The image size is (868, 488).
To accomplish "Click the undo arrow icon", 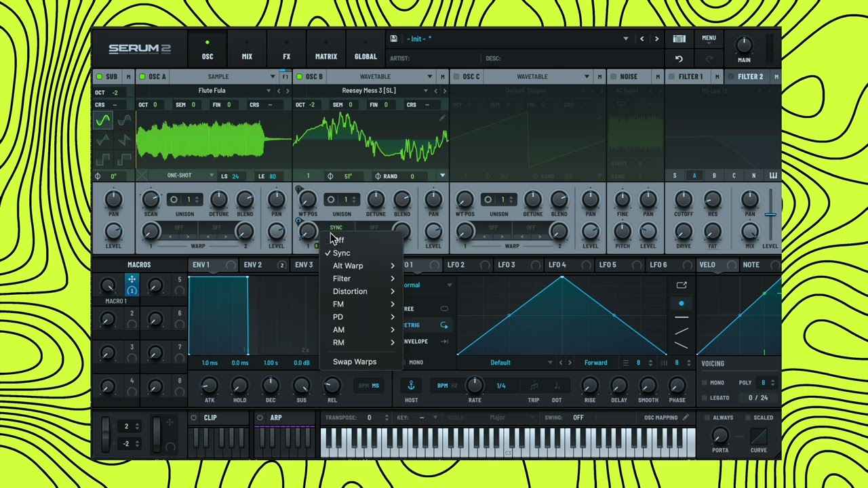I will pos(679,59).
